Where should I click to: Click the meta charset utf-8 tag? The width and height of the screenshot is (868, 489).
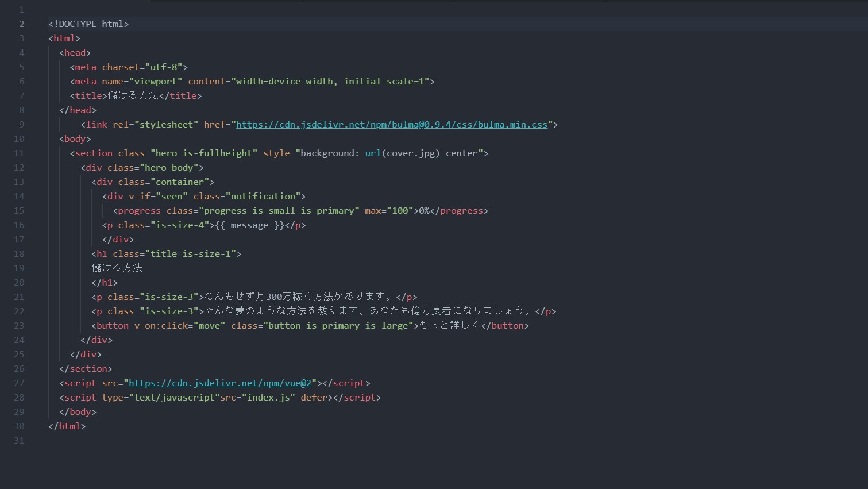[x=129, y=67]
